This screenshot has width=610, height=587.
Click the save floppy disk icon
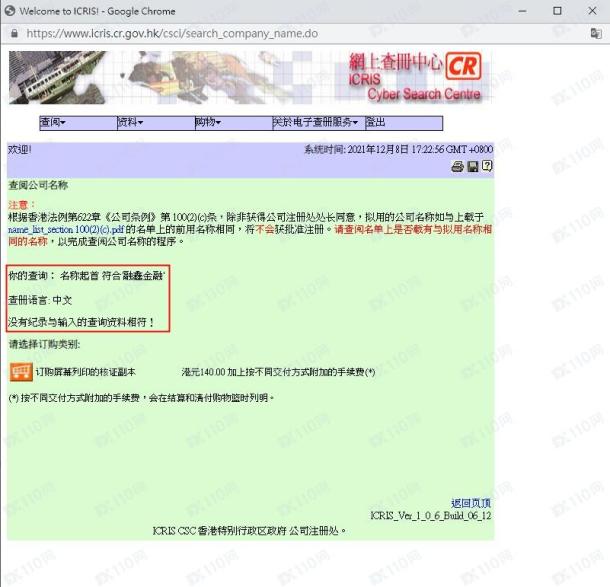[x=473, y=167]
